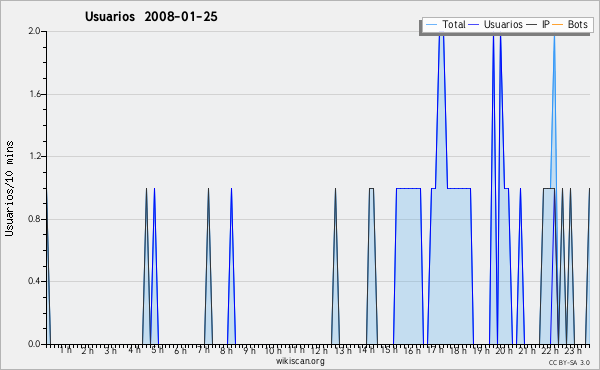
Task: Click the y-axis value 0.0
Action: 34,344
